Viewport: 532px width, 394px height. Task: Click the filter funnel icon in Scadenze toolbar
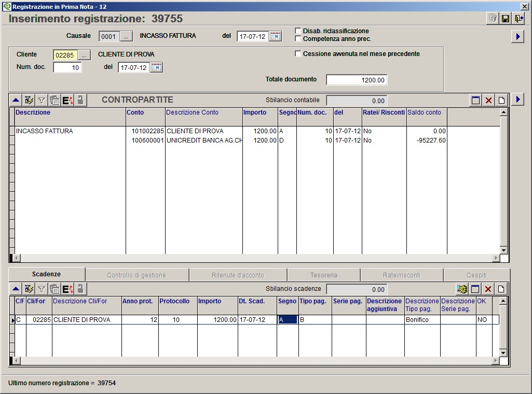[42, 289]
